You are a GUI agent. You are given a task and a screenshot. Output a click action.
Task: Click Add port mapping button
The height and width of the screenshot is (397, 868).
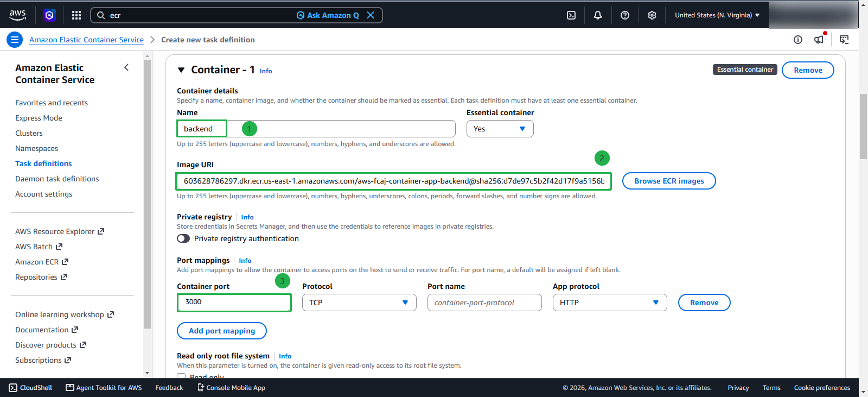222,331
